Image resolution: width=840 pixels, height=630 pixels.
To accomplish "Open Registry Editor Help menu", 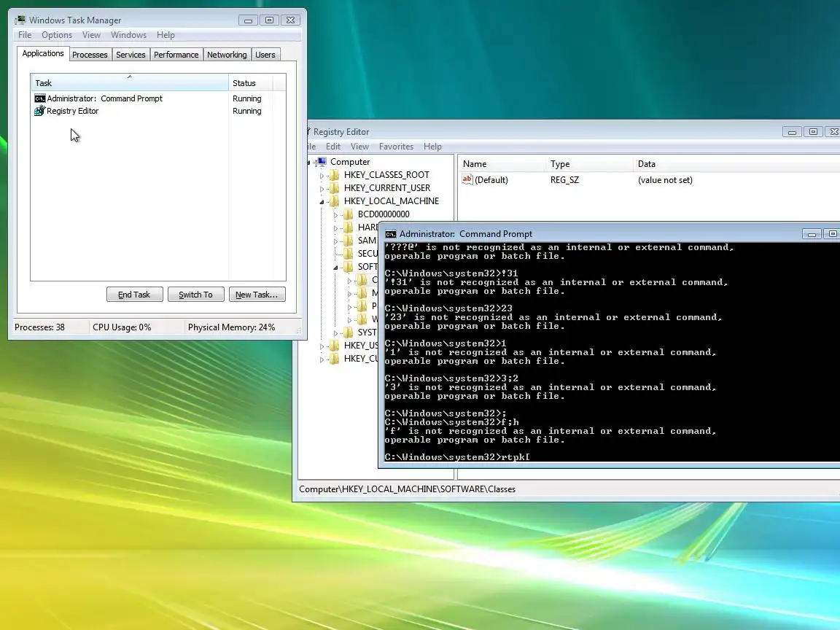I will pos(432,147).
